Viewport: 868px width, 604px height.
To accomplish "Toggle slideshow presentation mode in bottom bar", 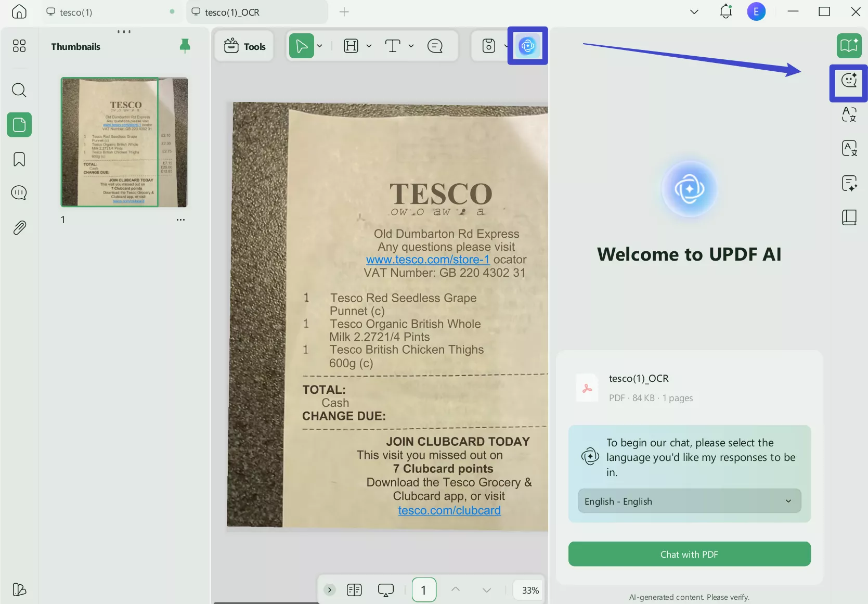I will pyautogui.click(x=385, y=590).
